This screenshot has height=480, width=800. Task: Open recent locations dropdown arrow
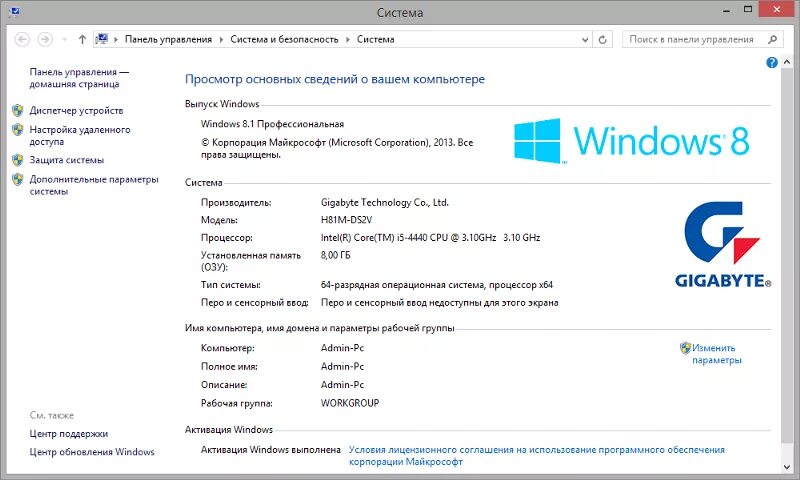pyautogui.click(x=64, y=39)
